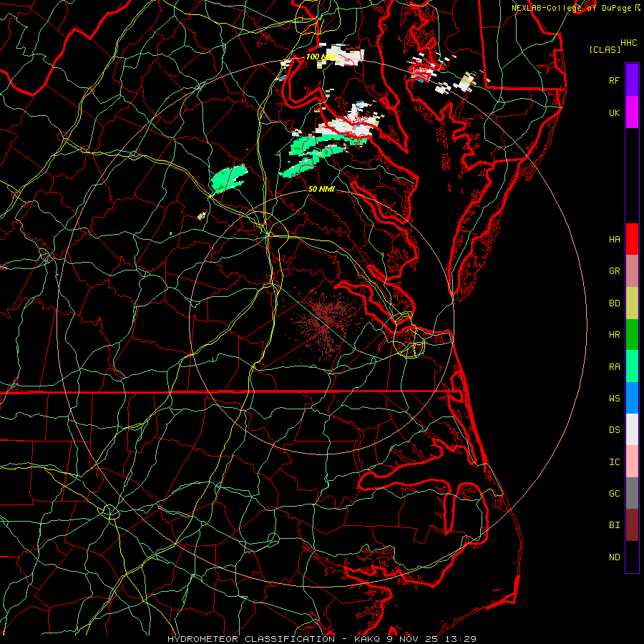Click the ND black legend block
This screenshot has width=644, height=644.
(x=632, y=557)
